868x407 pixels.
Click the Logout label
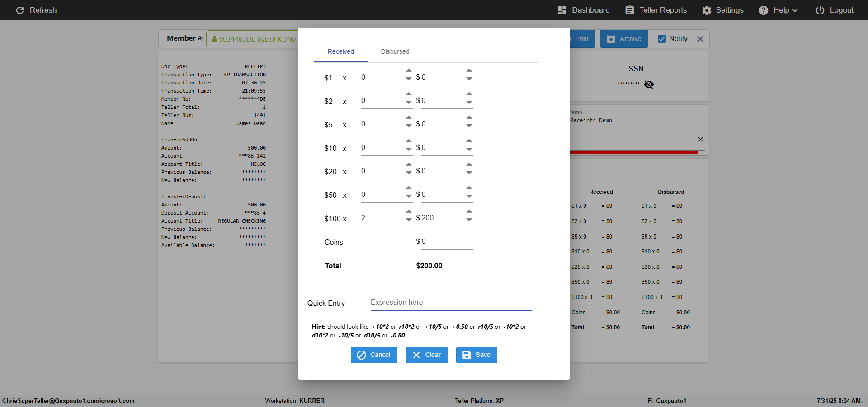click(841, 10)
